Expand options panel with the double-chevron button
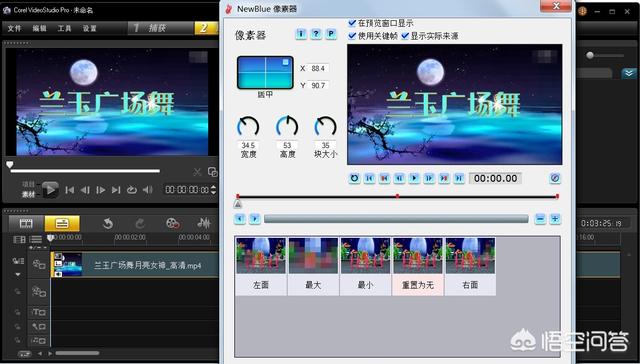Screen dimensions: 640x364 (629, 73)
